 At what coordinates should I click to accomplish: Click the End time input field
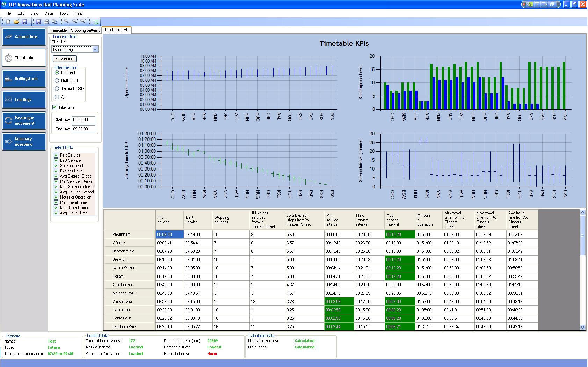84,129
